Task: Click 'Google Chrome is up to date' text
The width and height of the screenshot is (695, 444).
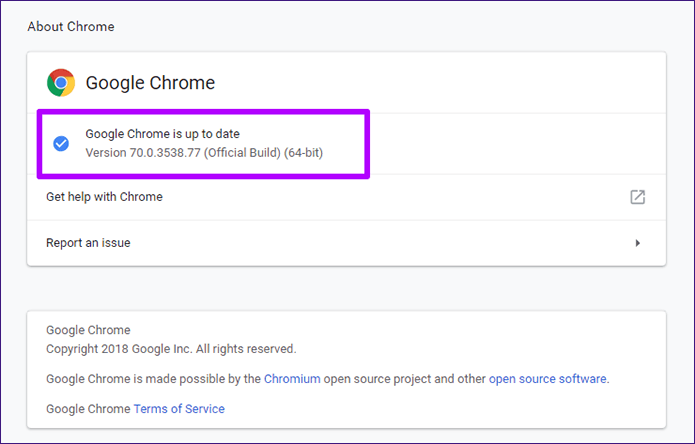Action: (162, 134)
